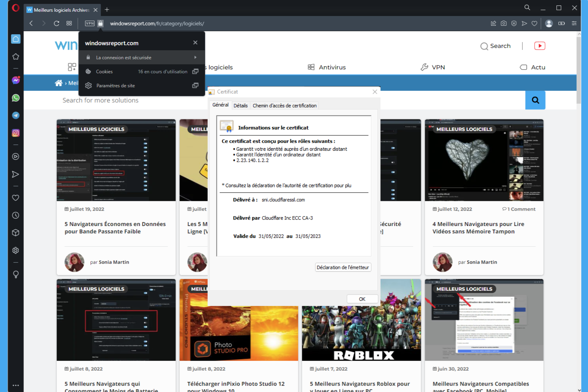Image resolution: width=588 pixels, height=392 pixels.
Task: Open a new tab with plus button
Action: tap(107, 10)
